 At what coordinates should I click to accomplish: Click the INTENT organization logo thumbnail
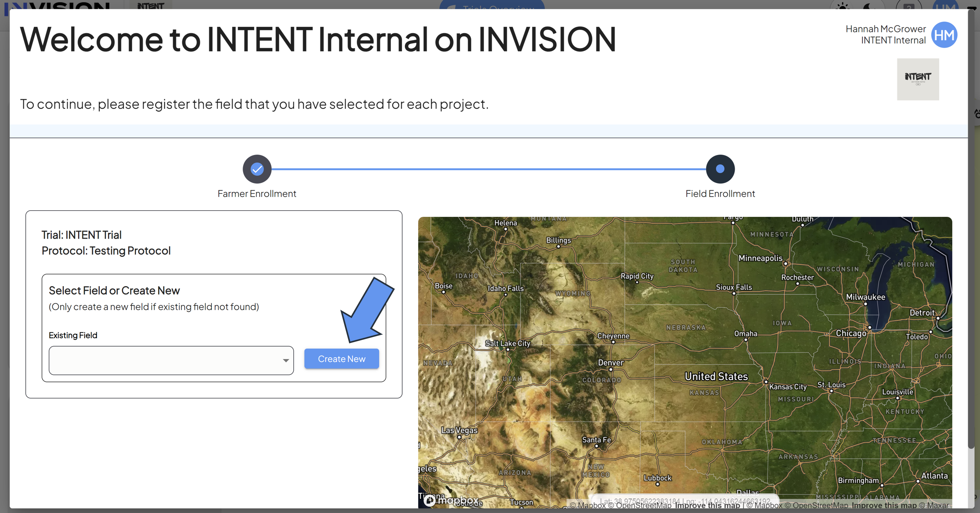[918, 79]
